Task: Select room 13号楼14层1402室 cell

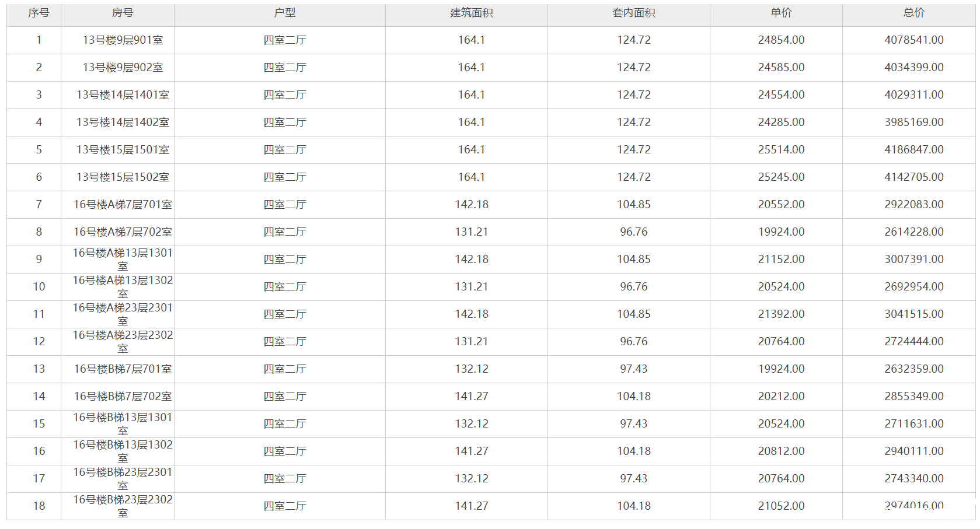Action: (x=123, y=122)
